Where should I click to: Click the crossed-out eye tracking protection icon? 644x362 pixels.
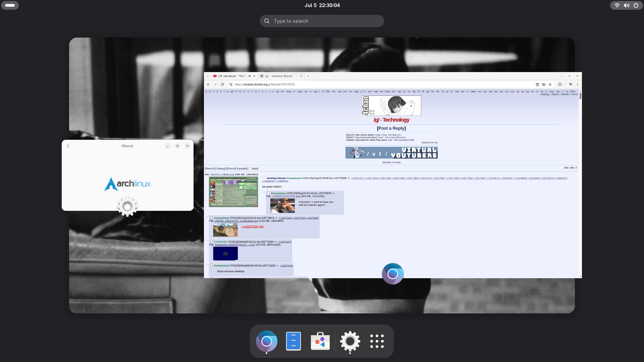coord(544,84)
